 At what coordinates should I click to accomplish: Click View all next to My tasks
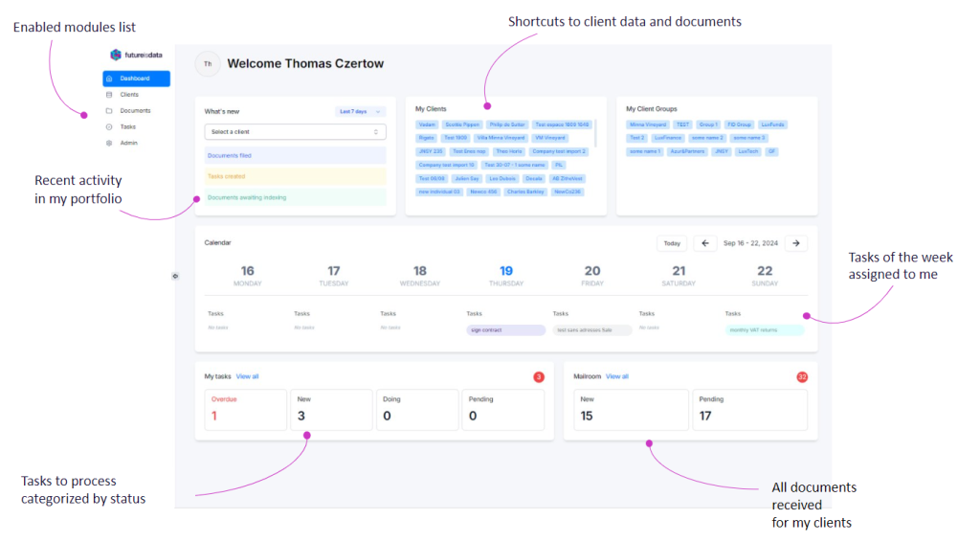[247, 376]
